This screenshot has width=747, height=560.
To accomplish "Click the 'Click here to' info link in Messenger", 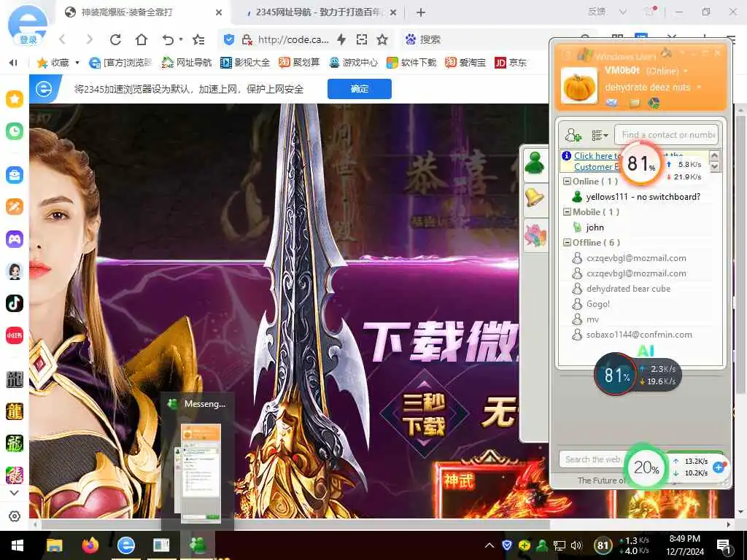I will pyautogui.click(x=595, y=156).
